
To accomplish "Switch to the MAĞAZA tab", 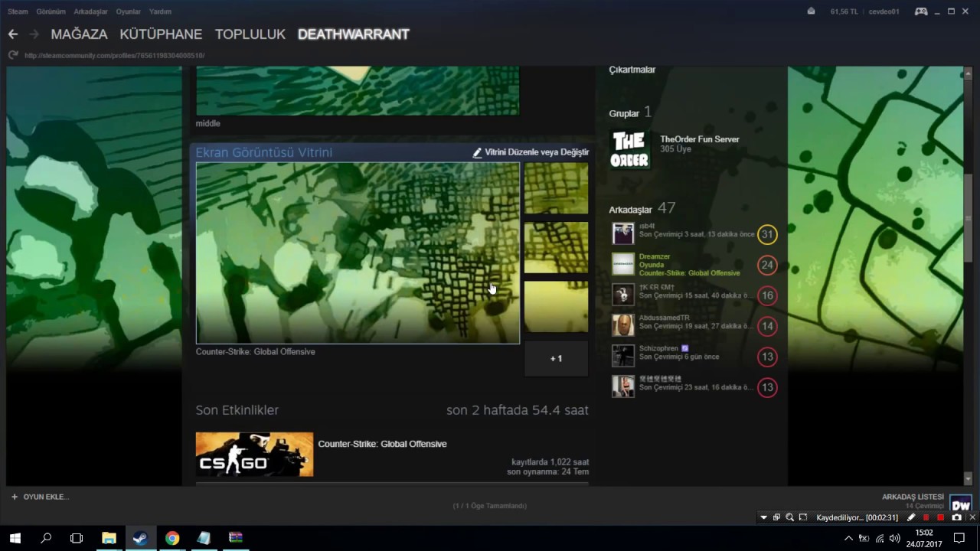I will [x=79, y=34].
